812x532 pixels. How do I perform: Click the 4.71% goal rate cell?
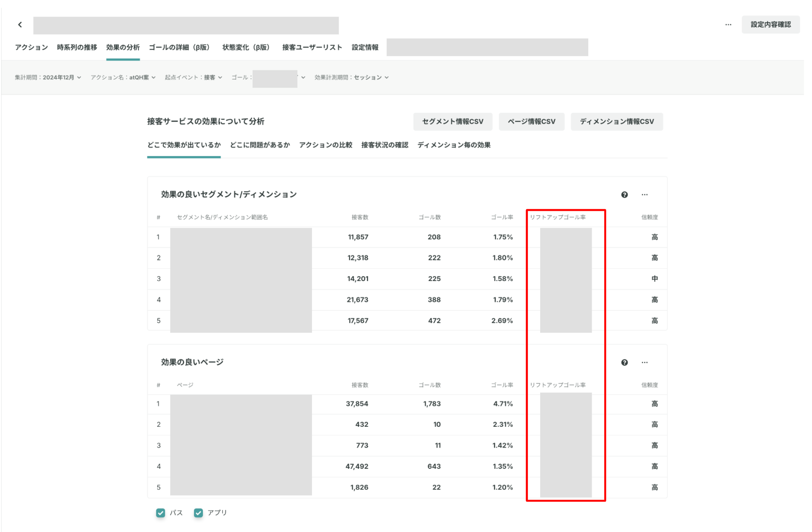click(x=503, y=404)
